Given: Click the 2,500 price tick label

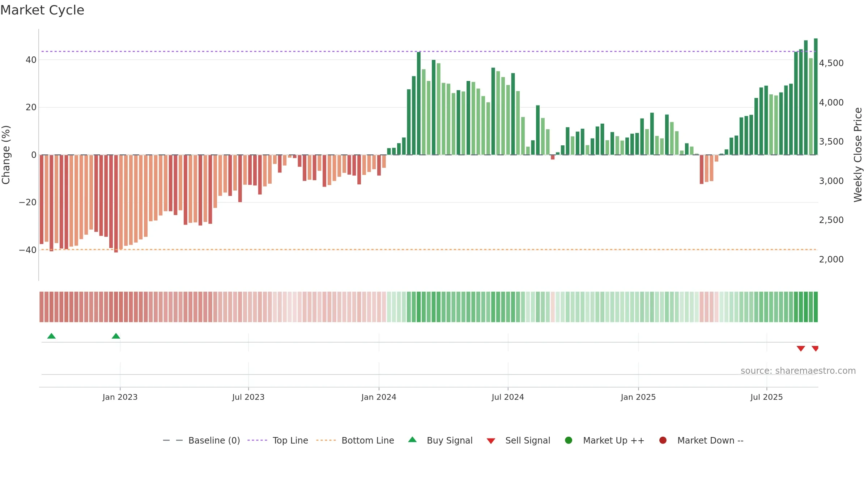Looking at the screenshot, I should click(x=831, y=220).
